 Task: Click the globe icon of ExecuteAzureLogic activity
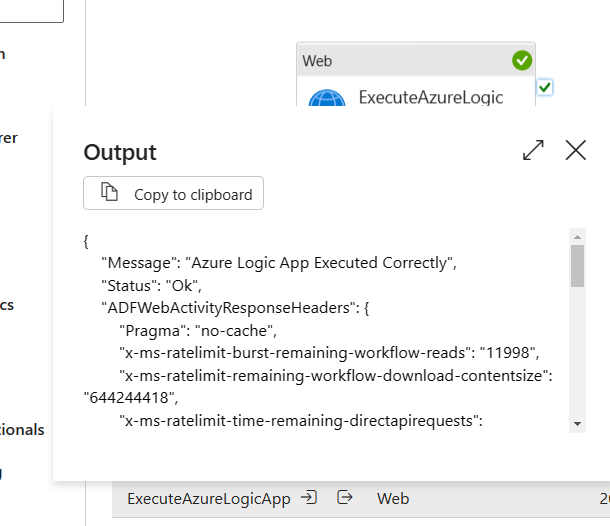coord(327,98)
